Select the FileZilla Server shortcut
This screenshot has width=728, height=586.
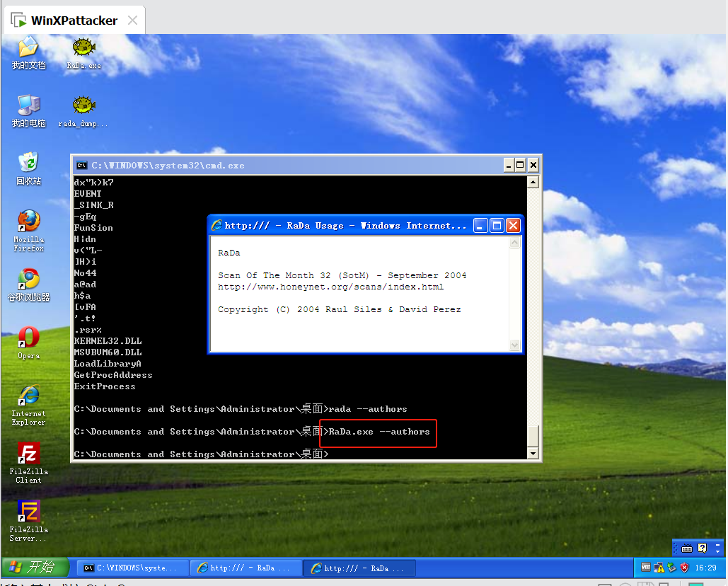click(x=28, y=521)
